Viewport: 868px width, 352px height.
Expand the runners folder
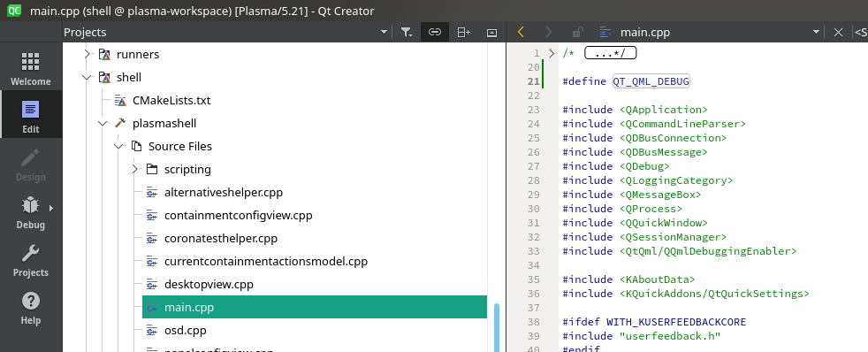(87, 54)
